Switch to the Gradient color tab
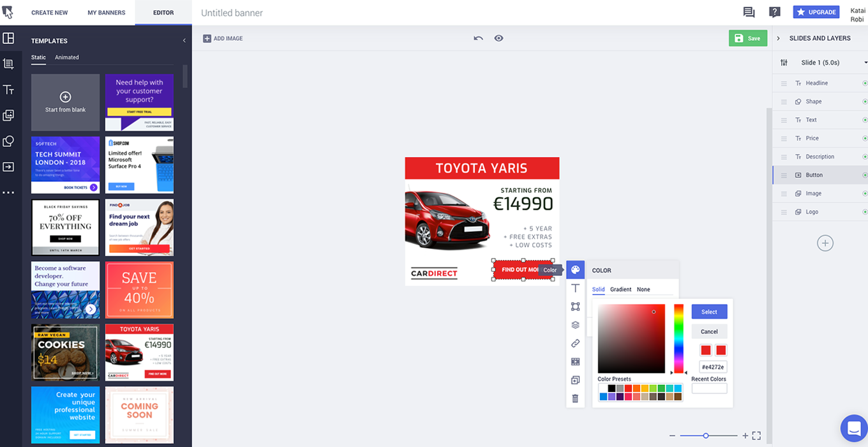This screenshot has width=868, height=447. point(620,289)
